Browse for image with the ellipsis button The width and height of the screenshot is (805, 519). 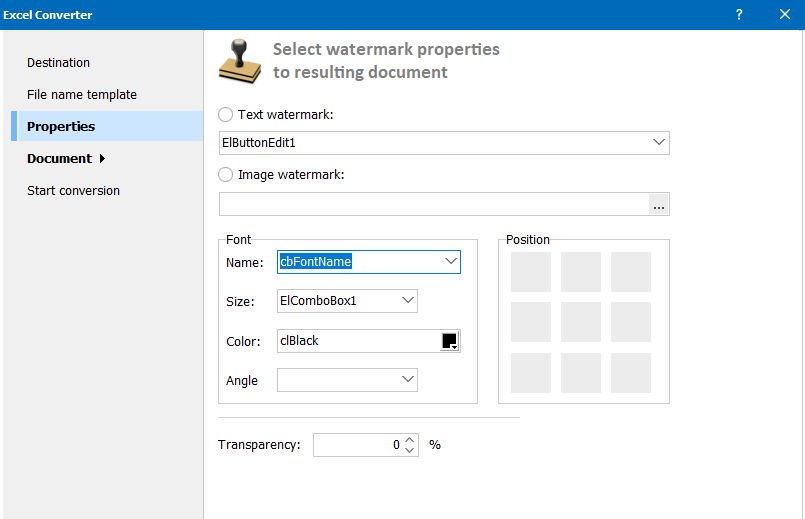click(x=658, y=205)
